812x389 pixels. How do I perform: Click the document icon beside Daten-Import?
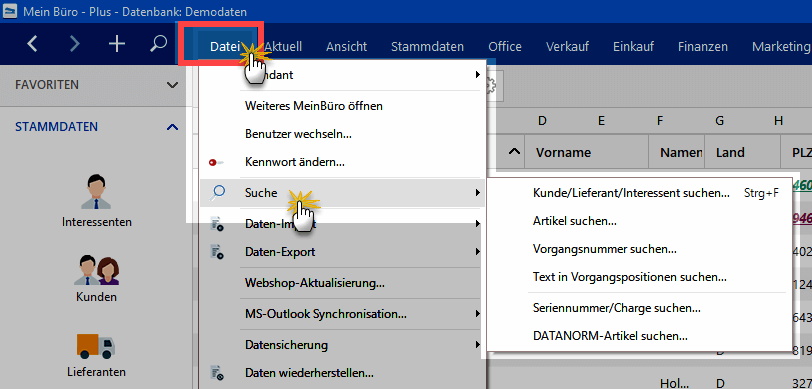tap(216, 224)
